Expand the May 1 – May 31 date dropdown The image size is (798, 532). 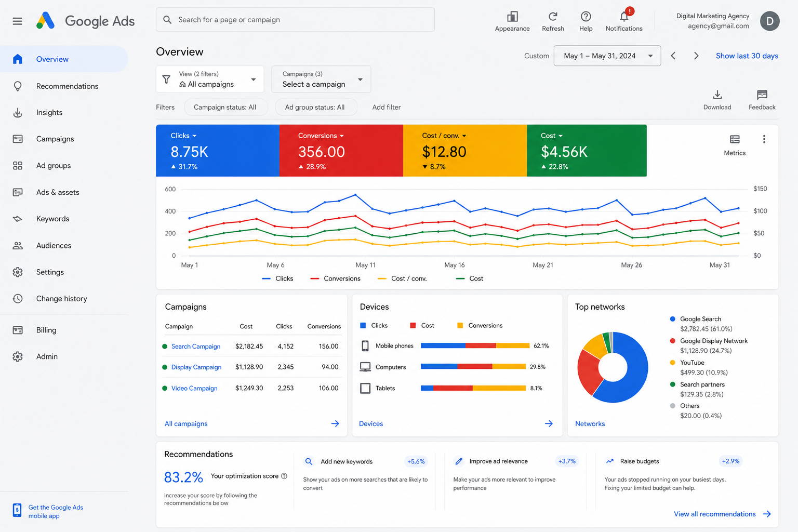(x=607, y=56)
